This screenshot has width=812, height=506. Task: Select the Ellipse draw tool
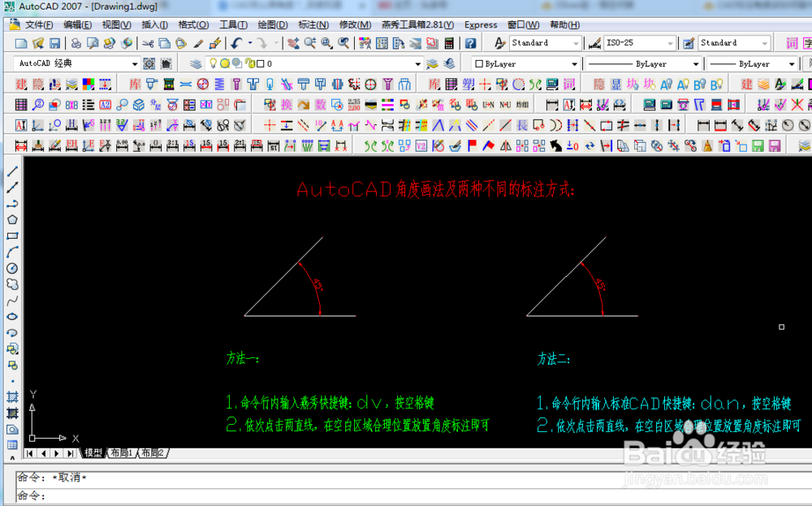[12, 317]
